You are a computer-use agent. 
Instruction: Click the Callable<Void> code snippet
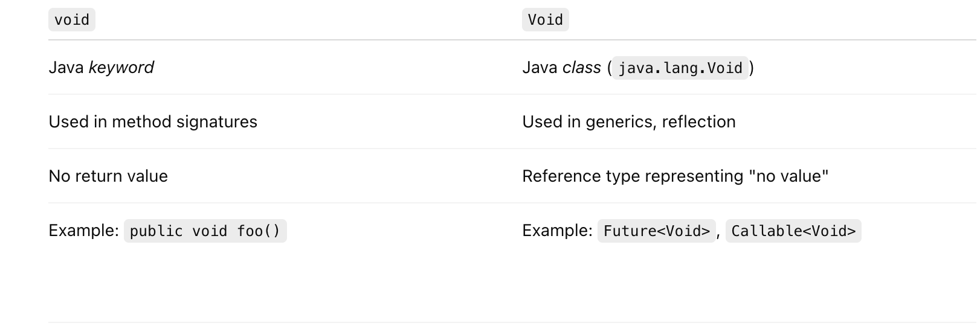click(793, 231)
